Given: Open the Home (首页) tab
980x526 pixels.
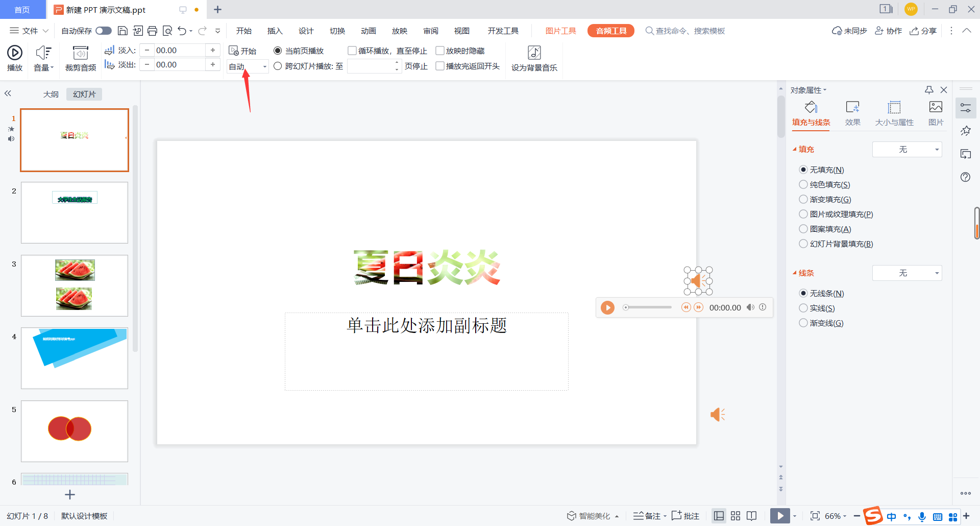Looking at the screenshot, I should click(x=22, y=10).
